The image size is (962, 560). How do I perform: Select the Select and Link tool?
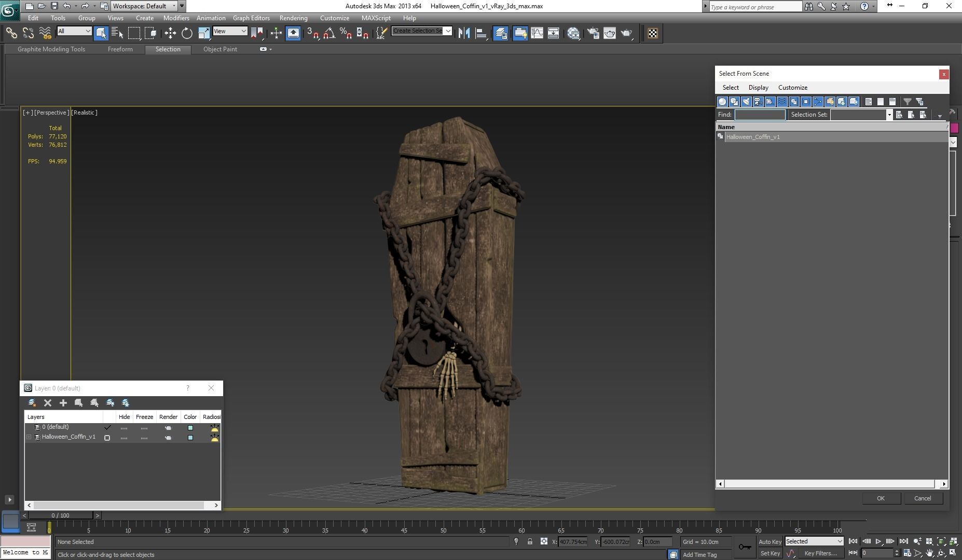pos(11,33)
